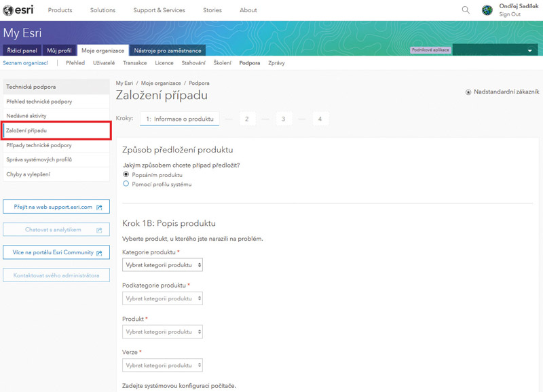
Task: Select the Pomocí profilu systému radio option
Action: pos(126,184)
